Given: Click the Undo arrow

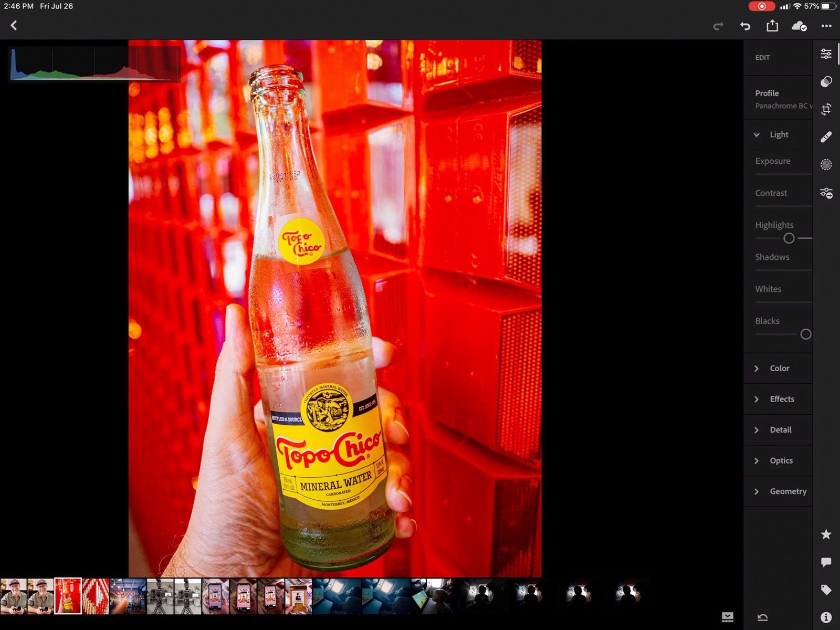Looking at the screenshot, I should coord(745,26).
